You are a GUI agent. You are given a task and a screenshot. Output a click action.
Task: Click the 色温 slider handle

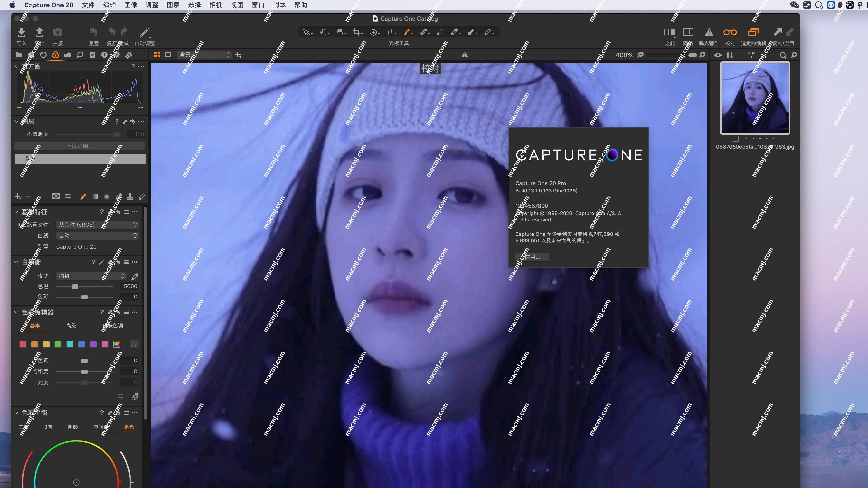(75, 287)
